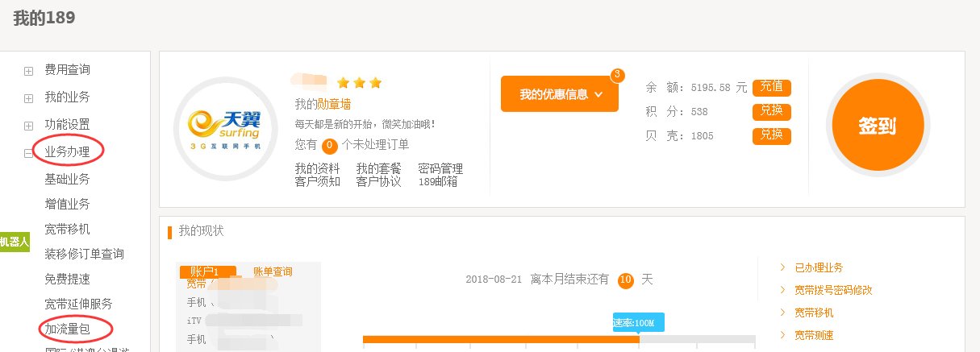This screenshot has height=352, width=980.
Task: Open 189邮箱 link
Action: pos(438,182)
